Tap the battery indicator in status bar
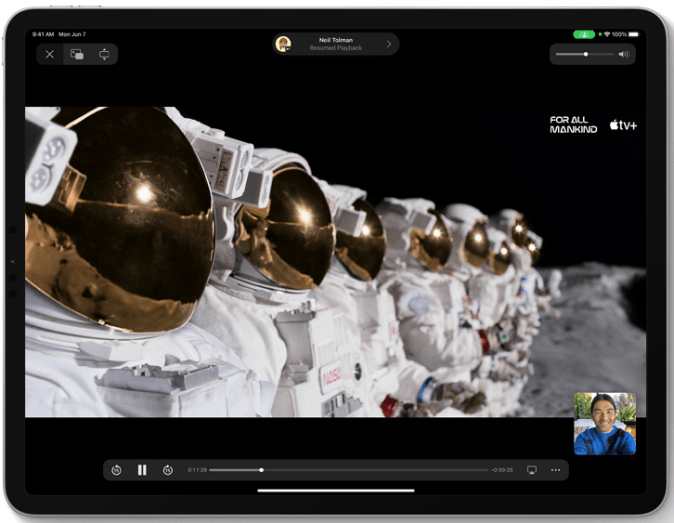 (x=634, y=34)
